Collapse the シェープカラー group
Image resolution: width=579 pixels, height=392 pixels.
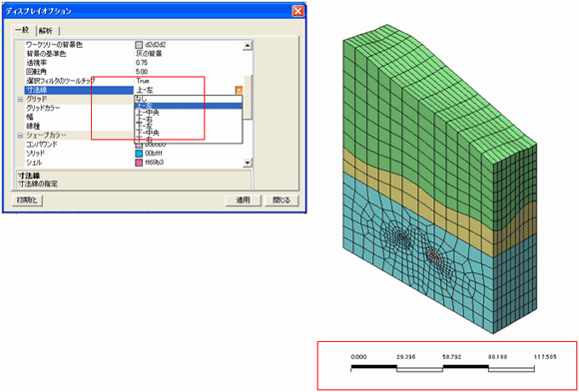pyautogui.click(x=20, y=136)
